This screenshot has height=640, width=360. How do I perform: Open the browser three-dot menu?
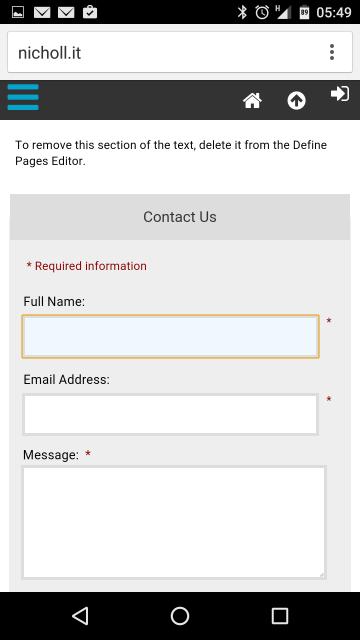(x=332, y=52)
